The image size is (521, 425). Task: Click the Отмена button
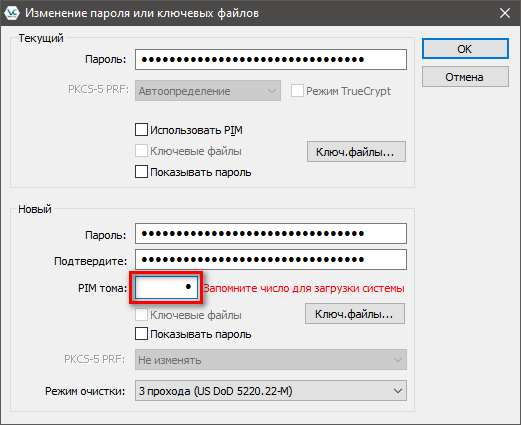click(465, 77)
